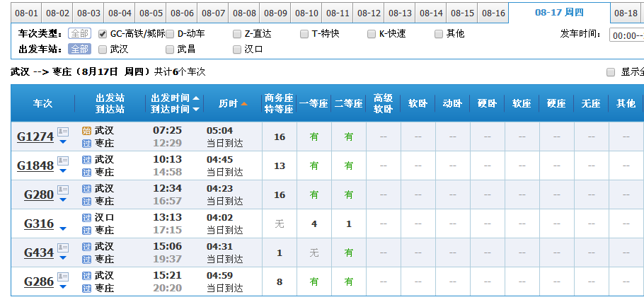The image size is (644, 302).
Task: Open train G286 link
Action: 39,282
